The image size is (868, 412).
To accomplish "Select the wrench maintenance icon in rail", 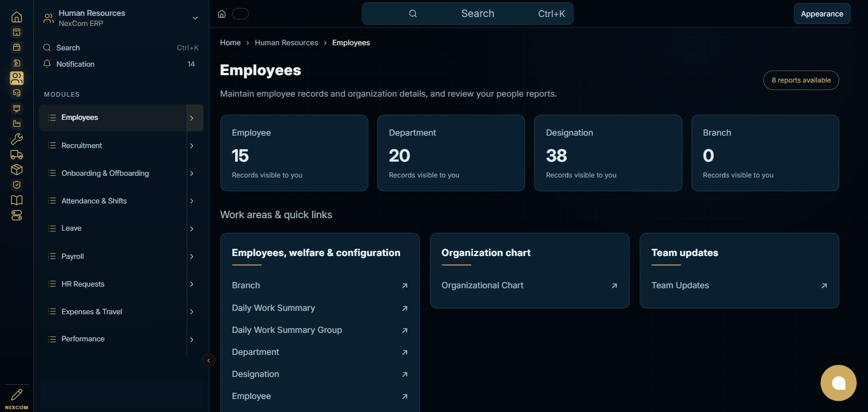I will tap(17, 139).
